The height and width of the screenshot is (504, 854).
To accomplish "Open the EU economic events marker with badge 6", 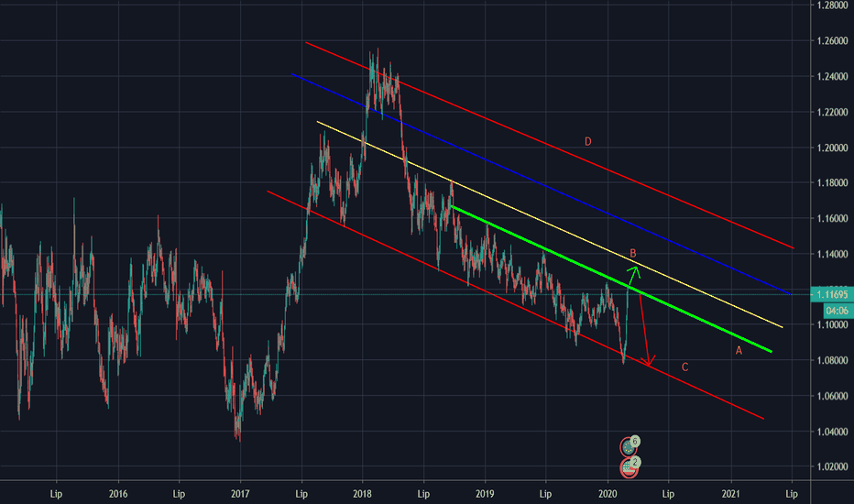I will 629,447.
